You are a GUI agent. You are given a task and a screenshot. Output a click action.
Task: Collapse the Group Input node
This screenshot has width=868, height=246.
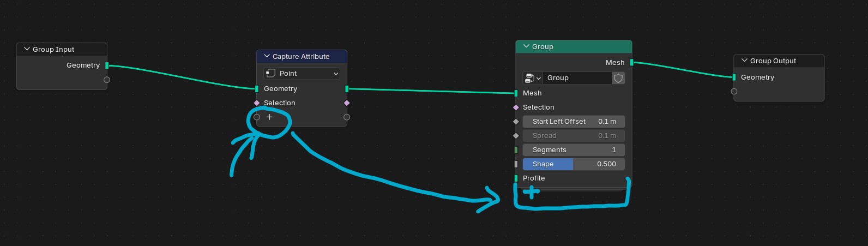tap(27, 49)
